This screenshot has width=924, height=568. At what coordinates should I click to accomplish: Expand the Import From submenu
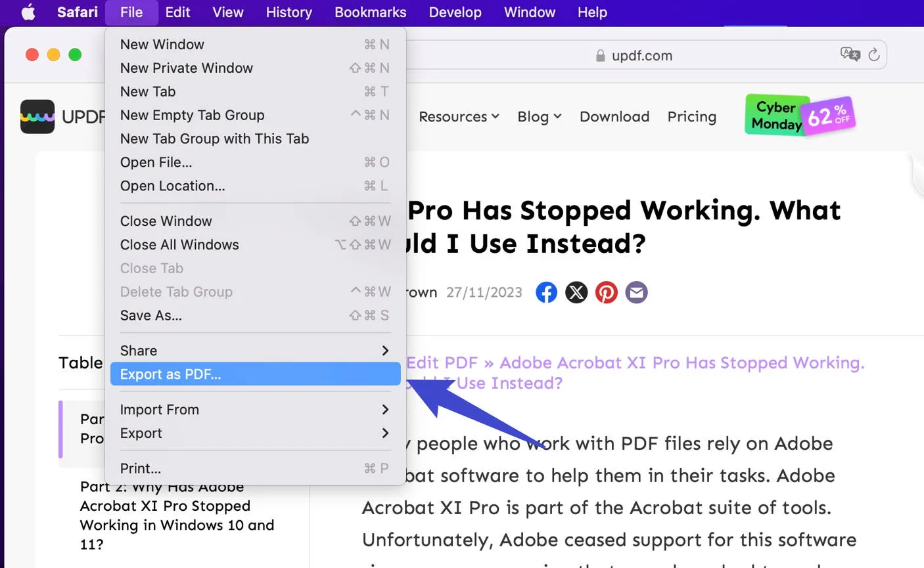point(160,409)
